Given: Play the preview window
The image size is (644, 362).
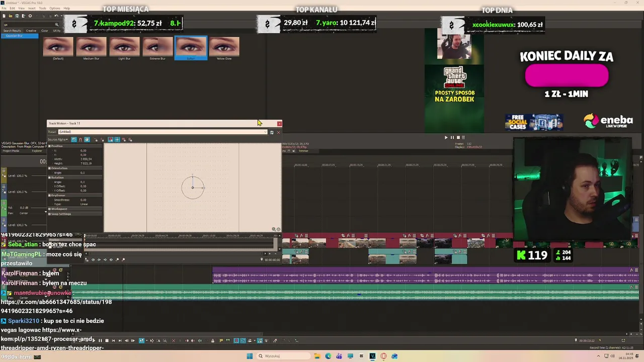Looking at the screenshot, I should (x=446, y=137).
